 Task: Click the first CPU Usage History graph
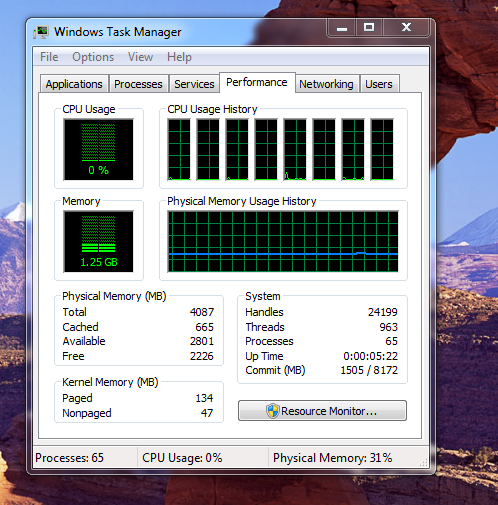coord(179,150)
